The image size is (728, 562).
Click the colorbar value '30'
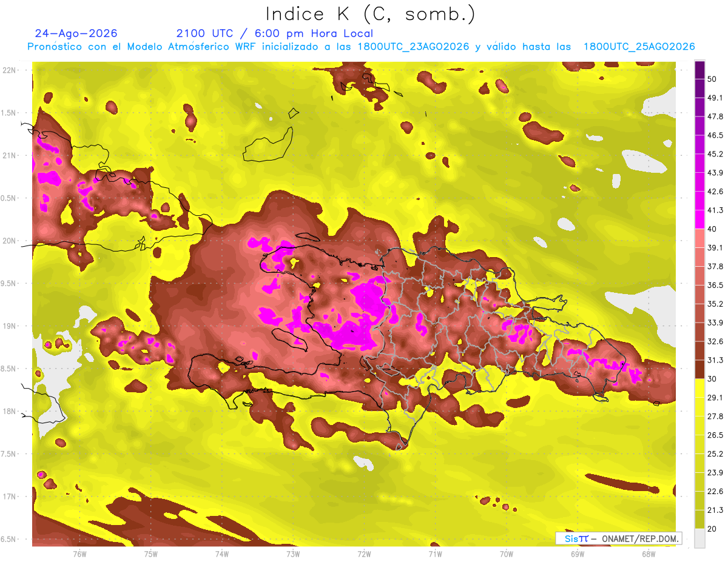click(x=712, y=379)
